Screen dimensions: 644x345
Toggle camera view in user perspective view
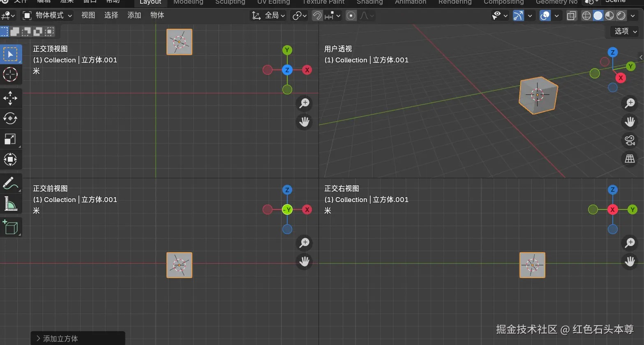click(630, 140)
